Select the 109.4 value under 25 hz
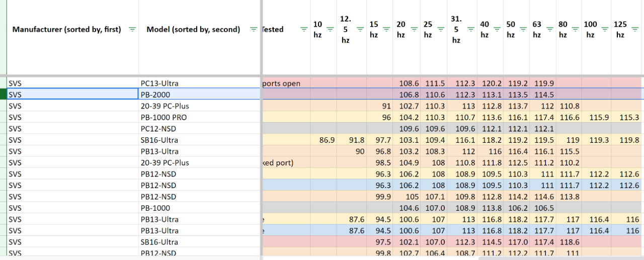644x260 pixels. (x=434, y=140)
